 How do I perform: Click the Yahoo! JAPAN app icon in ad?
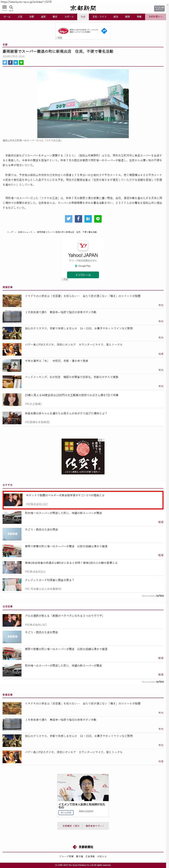83,246
